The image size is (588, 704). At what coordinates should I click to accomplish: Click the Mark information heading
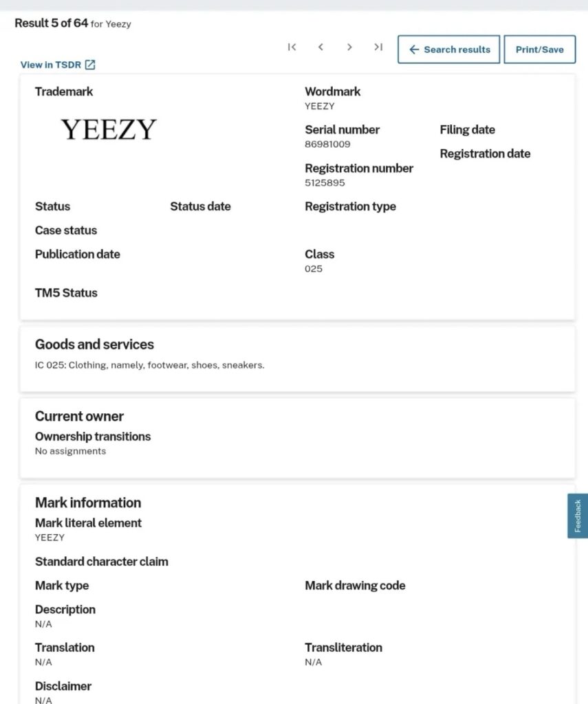[x=88, y=503]
